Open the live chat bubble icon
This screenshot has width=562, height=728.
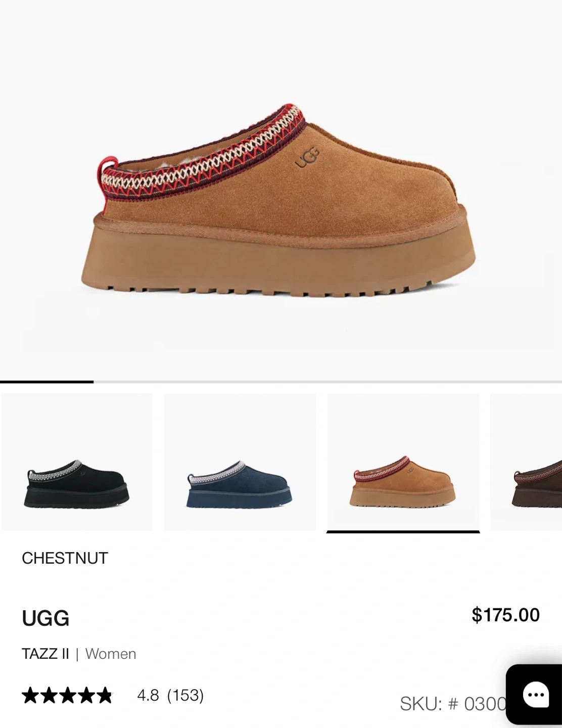[x=536, y=696]
